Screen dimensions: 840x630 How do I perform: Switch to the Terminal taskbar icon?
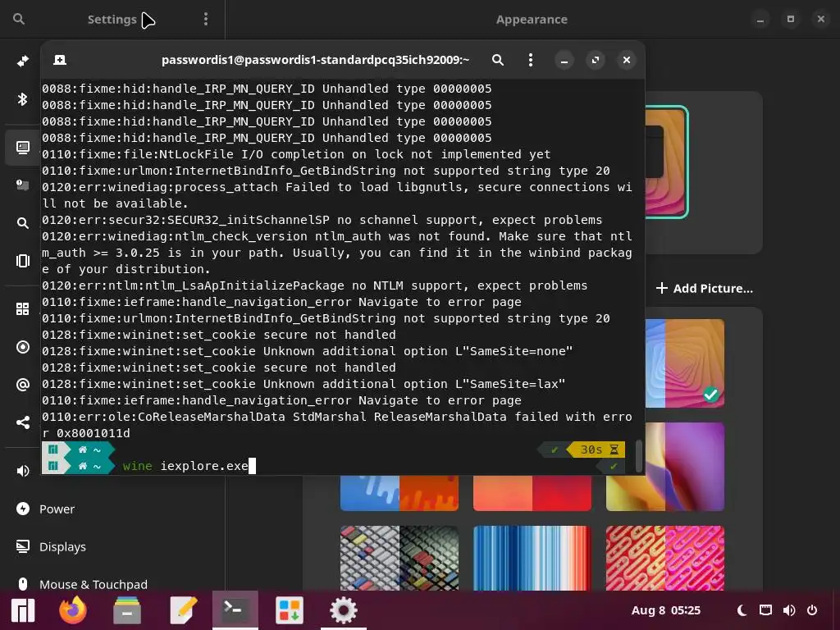pyautogui.click(x=235, y=610)
